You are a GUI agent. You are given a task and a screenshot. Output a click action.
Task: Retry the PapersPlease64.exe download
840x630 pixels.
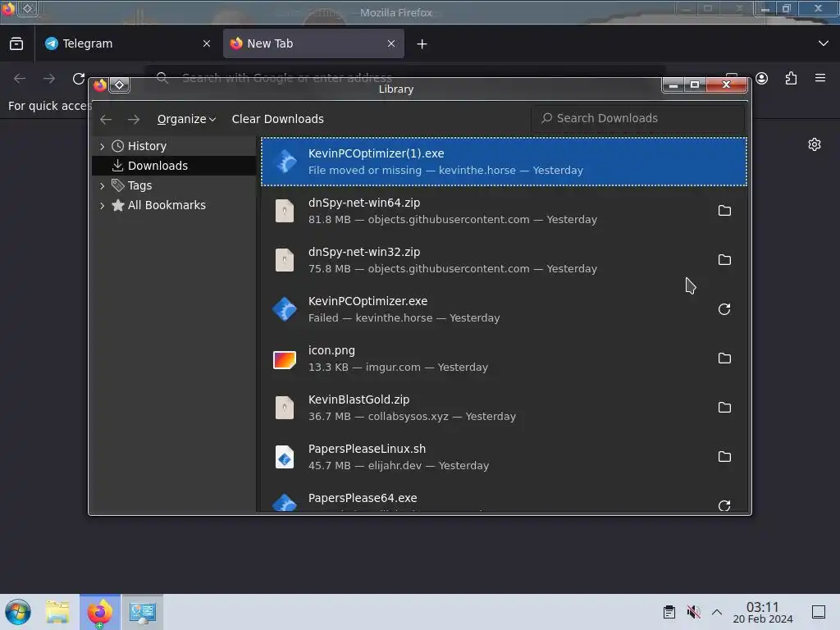click(x=724, y=505)
